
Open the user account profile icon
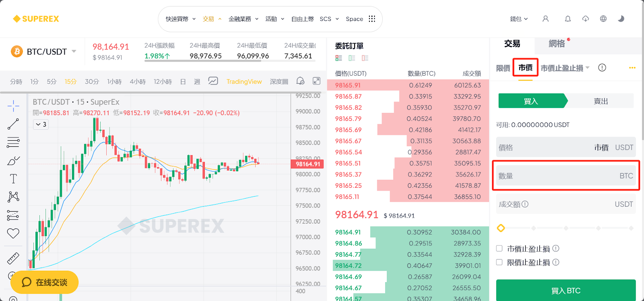(545, 19)
